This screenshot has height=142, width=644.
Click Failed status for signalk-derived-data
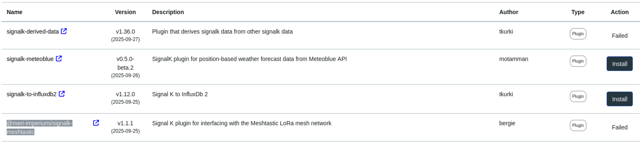coord(620,36)
